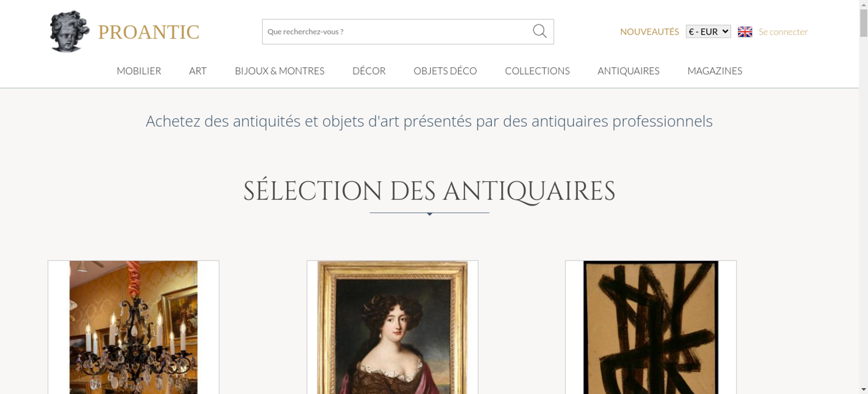Screen dimensions: 868x394
Task: Open the lady portrait painting thumbnail
Action: point(392,327)
